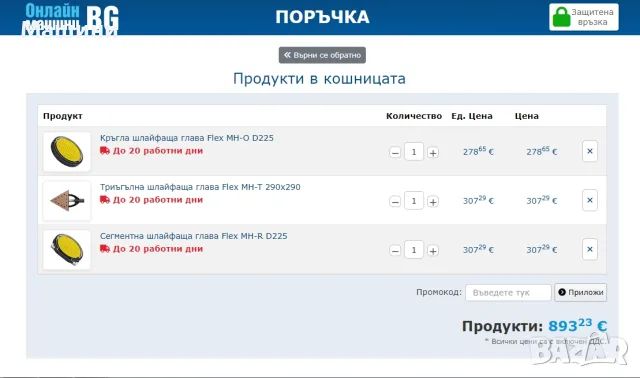This screenshot has width=640, height=378.
Task: Open Flex MH-T 290x290 triangular head thumbnail
Action: coord(67,200)
